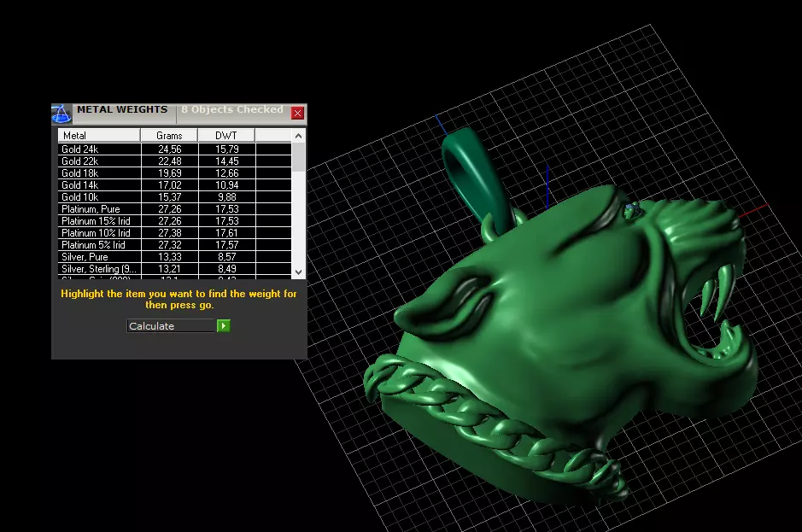The image size is (802, 532).
Task: Select the Platinum, Pure row
Action: pyautogui.click(x=174, y=208)
